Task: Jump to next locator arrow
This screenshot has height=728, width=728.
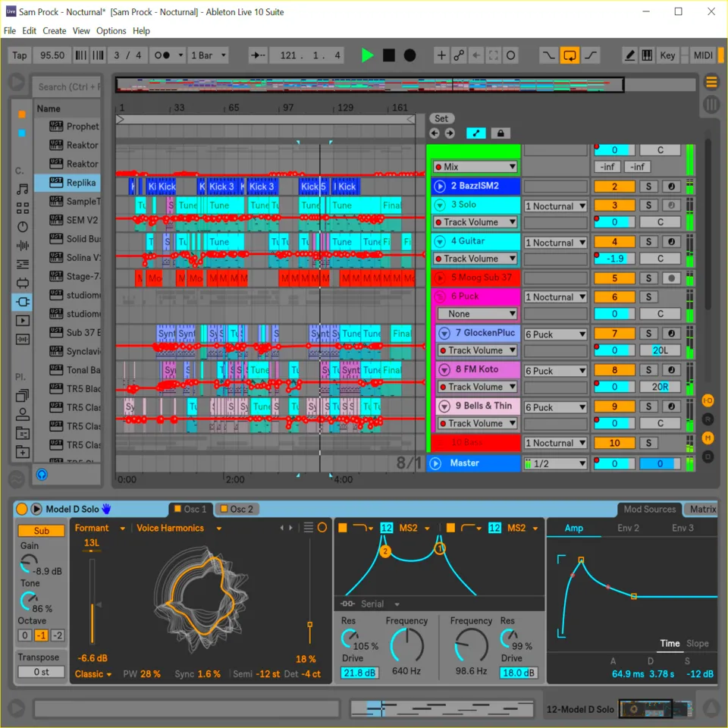Action: click(x=450, y=133)
